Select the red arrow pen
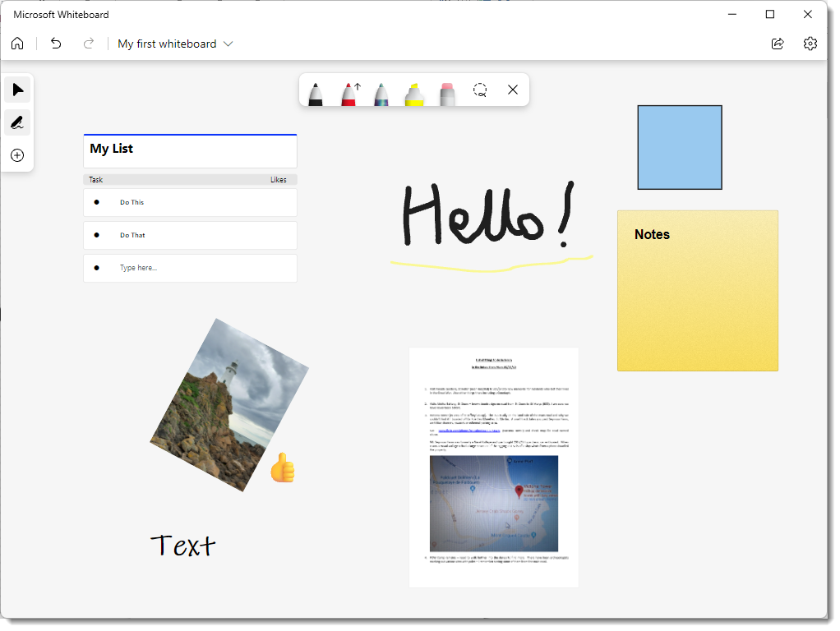This screenshot has height=631, width=840. [348, 94]
